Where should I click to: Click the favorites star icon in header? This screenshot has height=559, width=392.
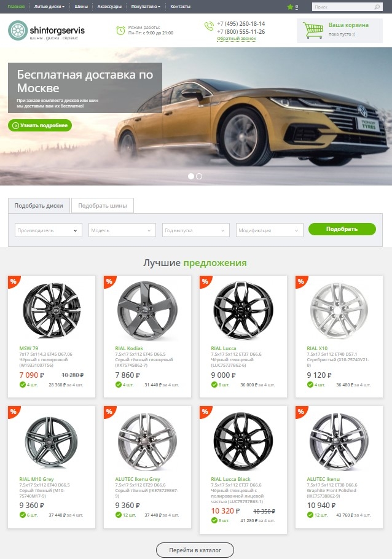coord(290,7)
